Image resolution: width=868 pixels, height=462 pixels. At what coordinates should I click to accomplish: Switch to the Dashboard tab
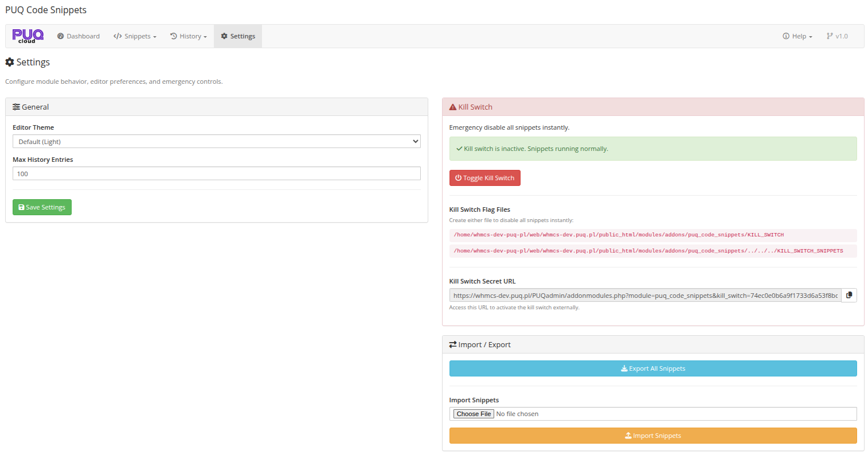click(78, 36)
